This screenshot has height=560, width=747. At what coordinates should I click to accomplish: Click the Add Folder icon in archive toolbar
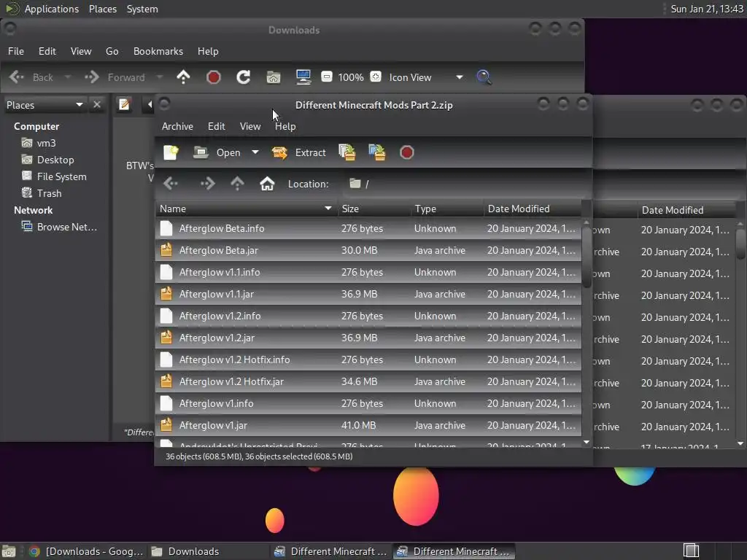tap(377, 152)
